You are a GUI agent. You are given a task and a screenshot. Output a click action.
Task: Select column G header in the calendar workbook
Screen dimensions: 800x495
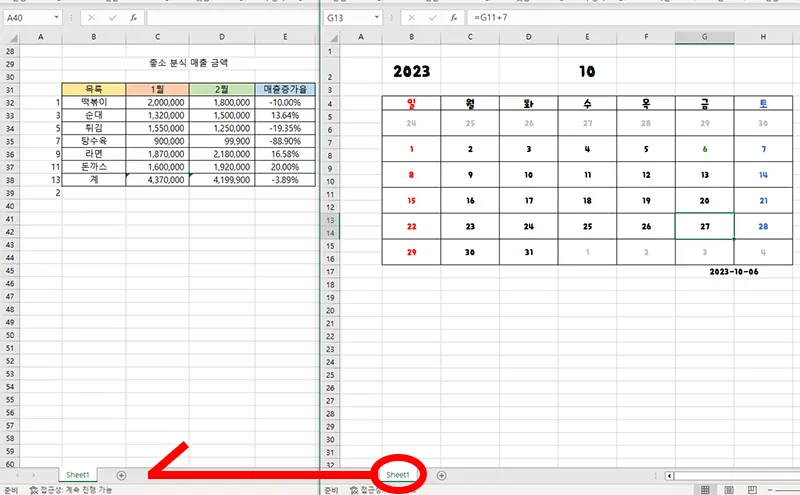tap(705, 37)
